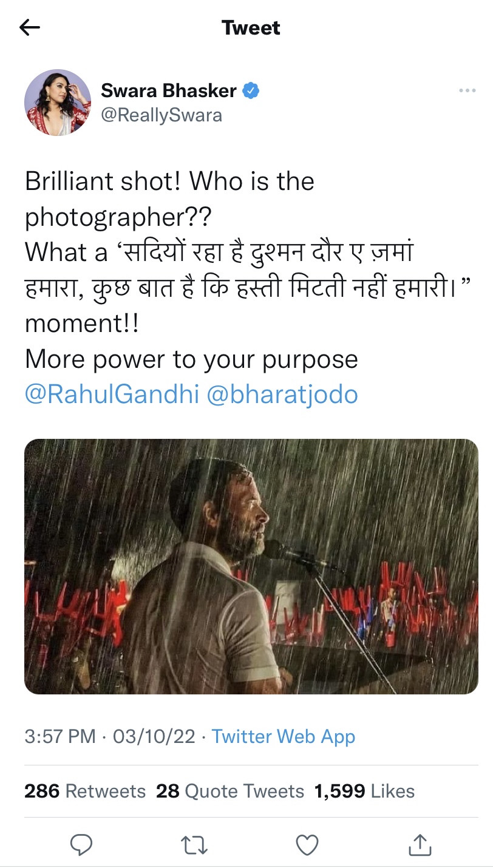Visit the @bharatjodo mention
The image size is (493, 868).
[282, 395]
